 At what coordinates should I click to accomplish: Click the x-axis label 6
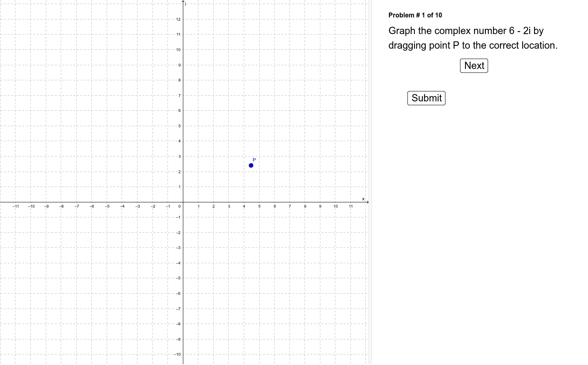tap(275, 206)
